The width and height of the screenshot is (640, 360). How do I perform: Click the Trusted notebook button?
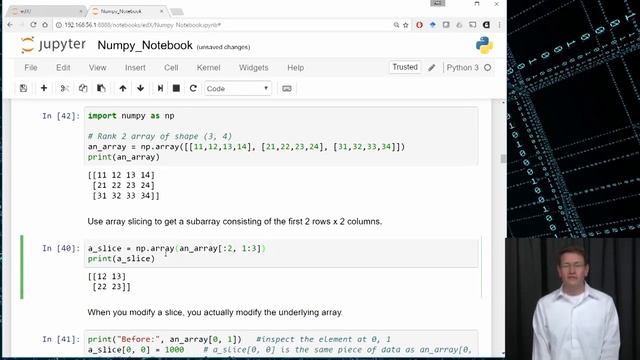[x=405, y=67]
